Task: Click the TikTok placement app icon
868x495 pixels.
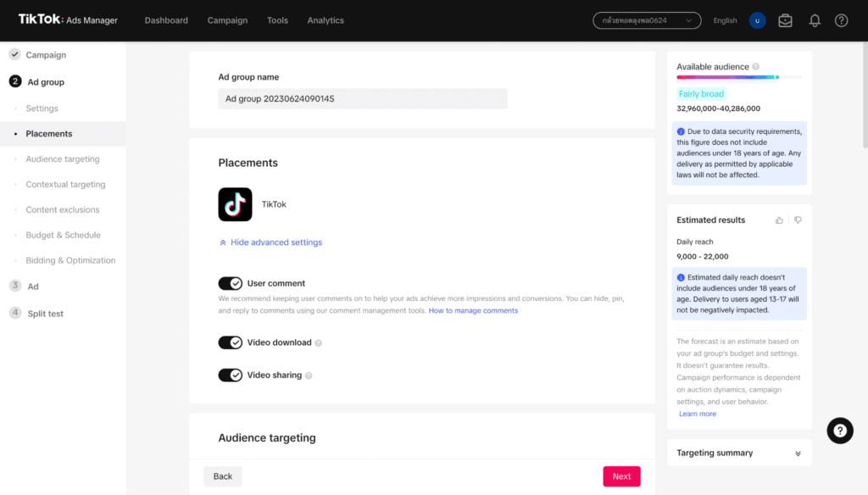Action: pos(235,204)
